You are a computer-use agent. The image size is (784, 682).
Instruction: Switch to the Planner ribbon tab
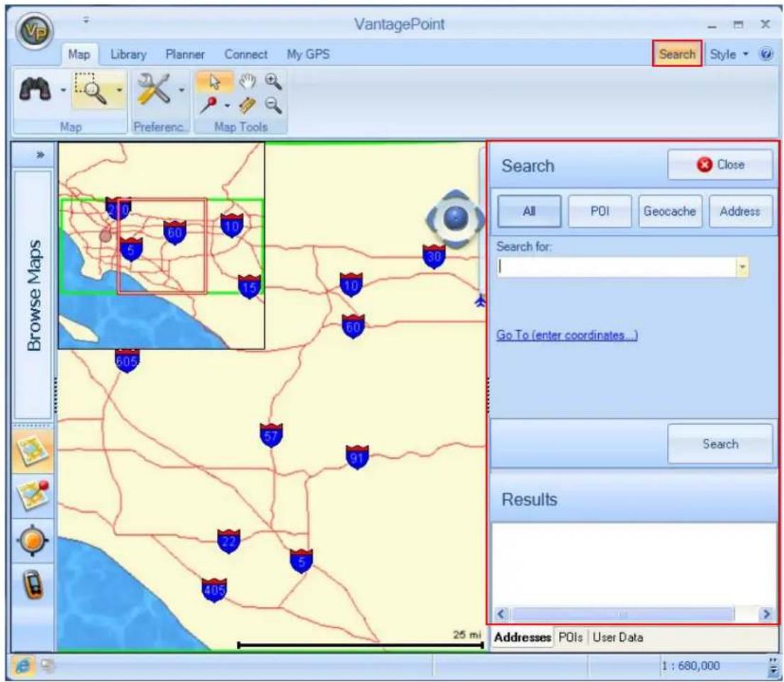click(185, 54)
